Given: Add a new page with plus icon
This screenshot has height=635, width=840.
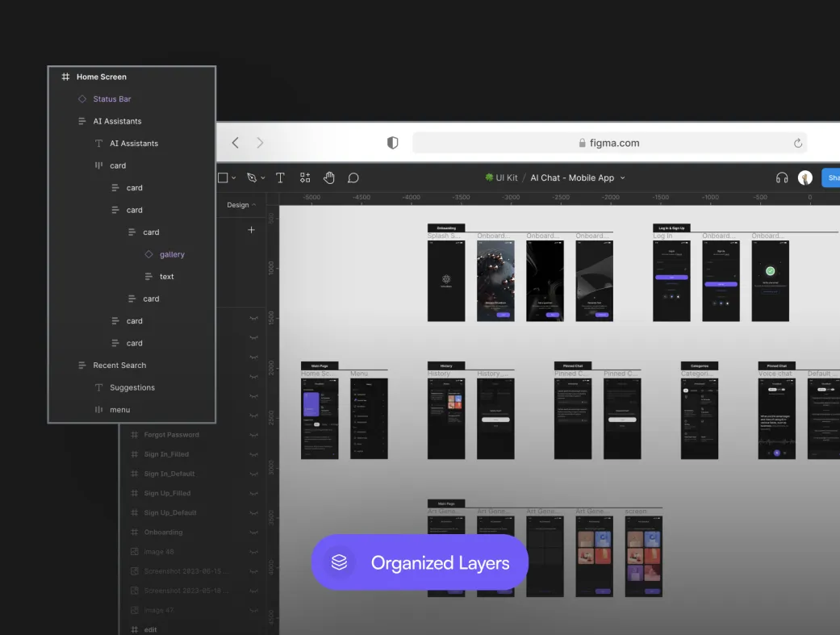Looking at the screenshot, I should [x=251, y=230].
